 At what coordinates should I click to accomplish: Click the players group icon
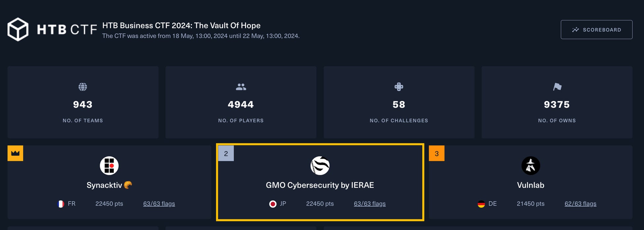pyautogui.click(x=241, y=87)
